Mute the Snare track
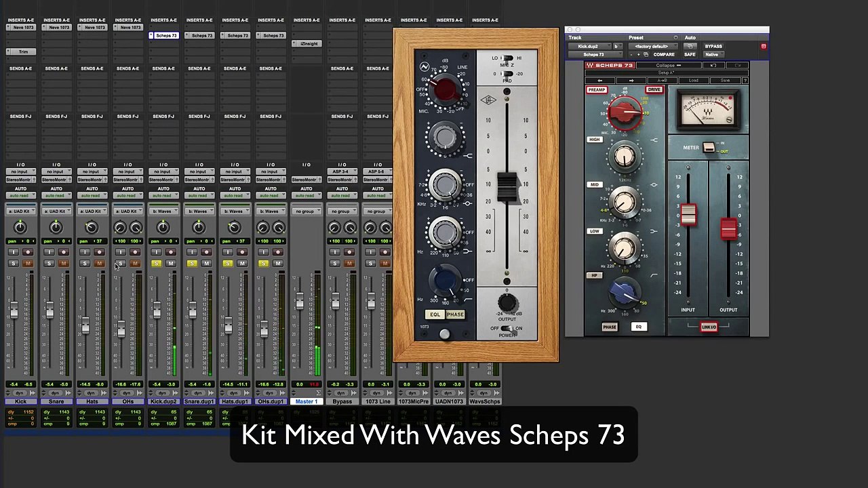This screenshot has width=868, height=488. (64, 264)
